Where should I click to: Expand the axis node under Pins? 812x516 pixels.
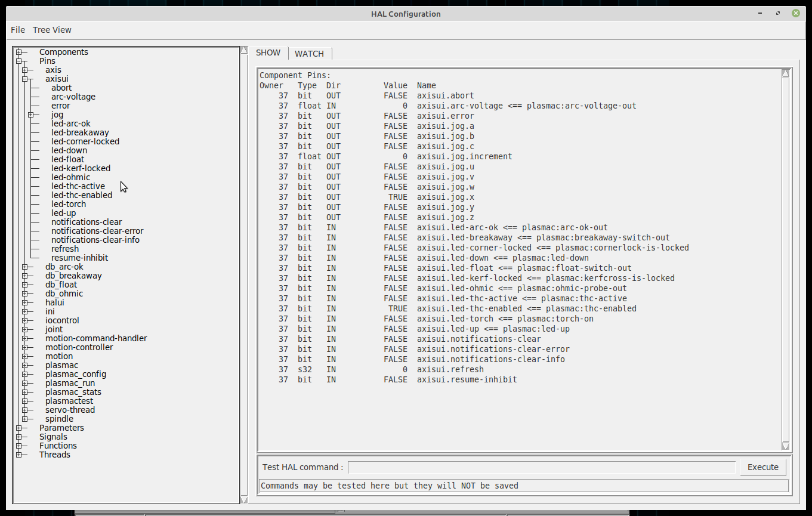pyautogui.click(x=24, y=70)
